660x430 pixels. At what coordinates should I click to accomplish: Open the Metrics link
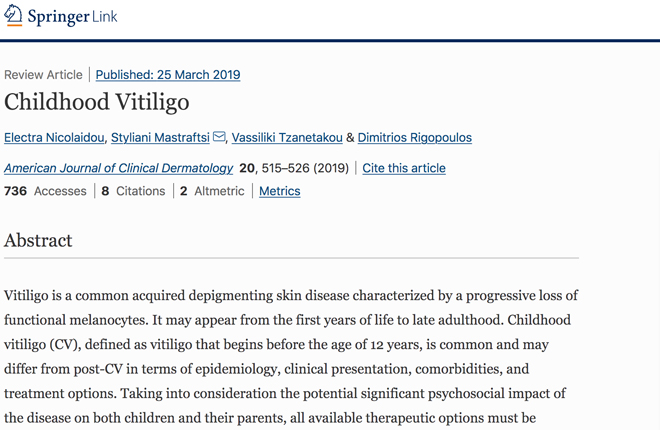(279, 191)
